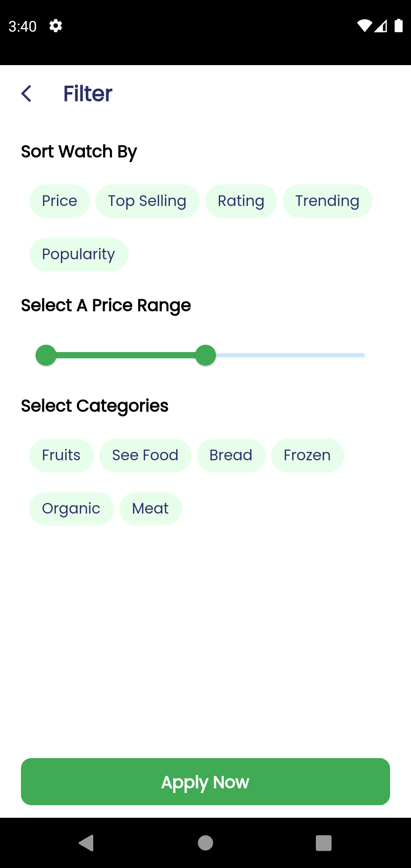This screenshot has height=868, width=411.
Task: Select the Popularity sort chip
Action: (79, 254)
